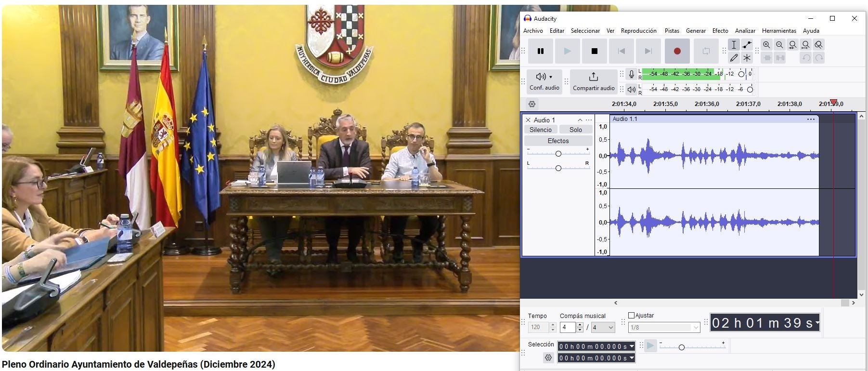
Task: Open the Archivo menu
Action: 533,31
